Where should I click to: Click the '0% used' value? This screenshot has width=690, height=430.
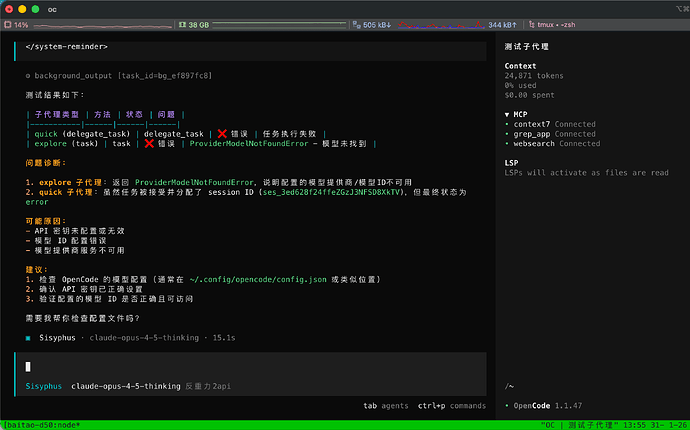(x=521, y=85)
